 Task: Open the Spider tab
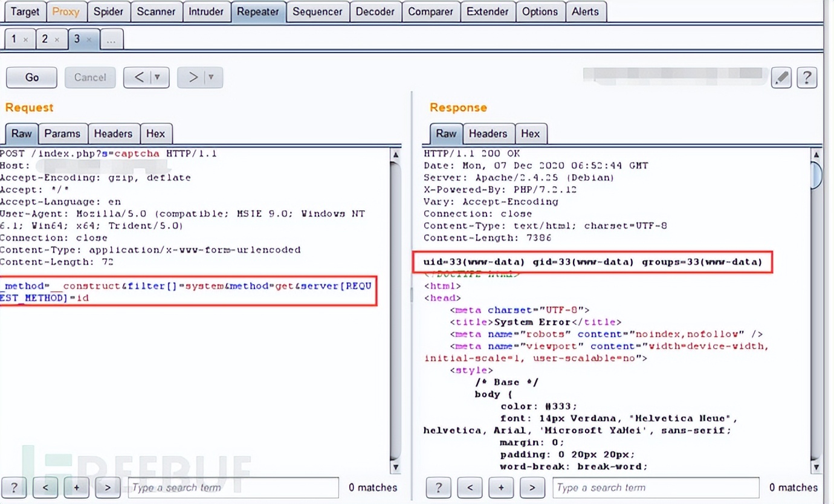pyautogui.click(x=109, y=11)
